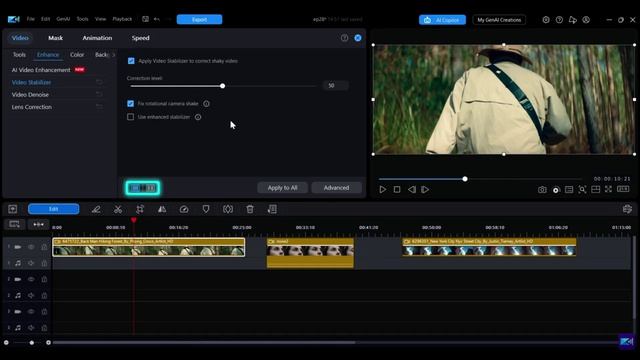Open the Color sub-tab

[77, 55]
